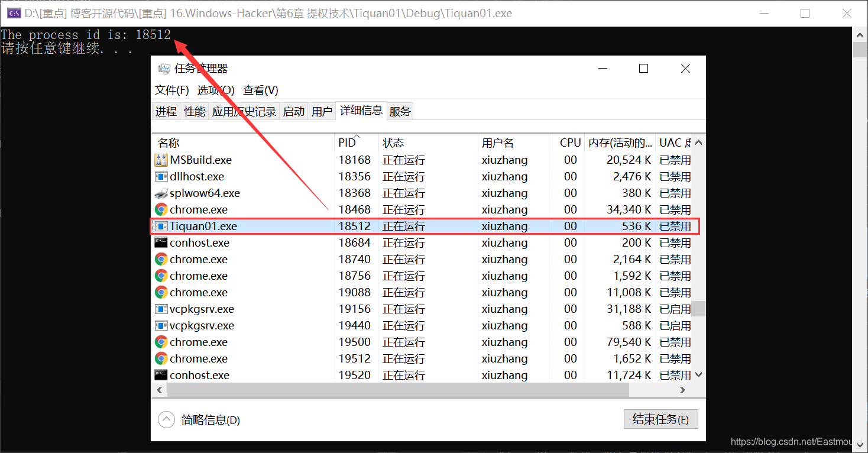Click the splwow64.exe printer icon
This screenshot has width=868, height=453.
pos(161,193)
